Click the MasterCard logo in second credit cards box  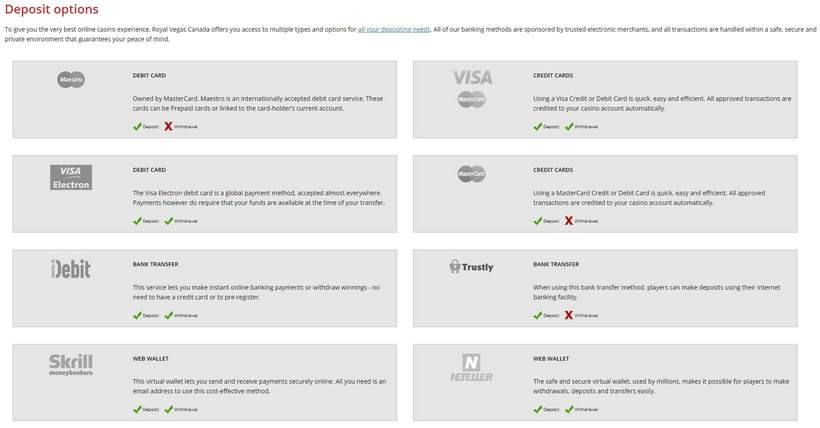472,174
